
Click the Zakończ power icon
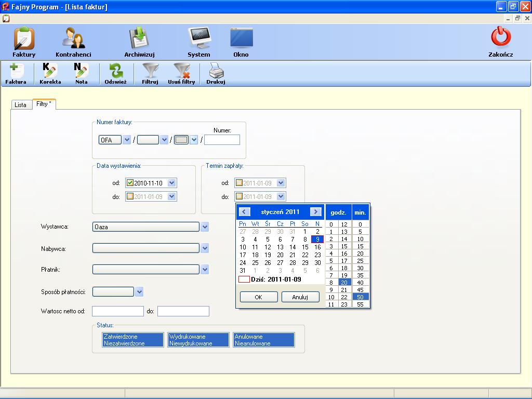point(501,38)
